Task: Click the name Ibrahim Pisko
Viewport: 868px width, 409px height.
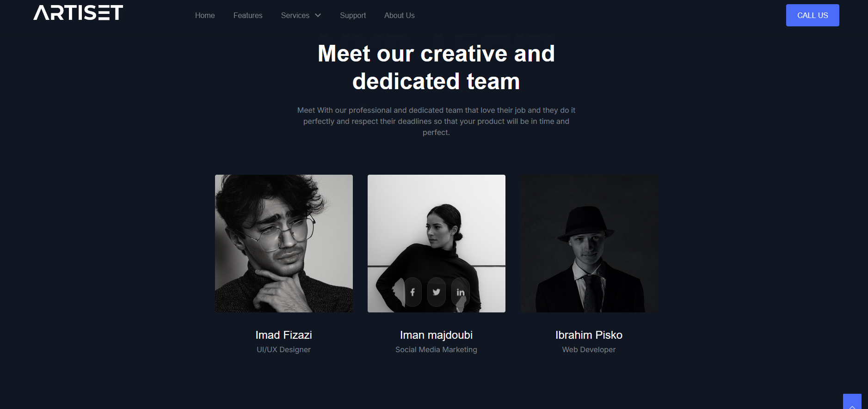Action: (589, 335)
